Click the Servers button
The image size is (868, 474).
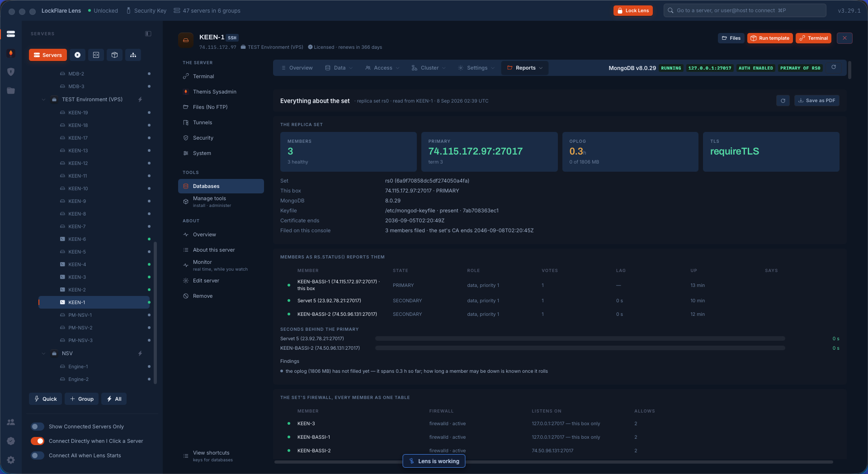click(x=48, y=55)
